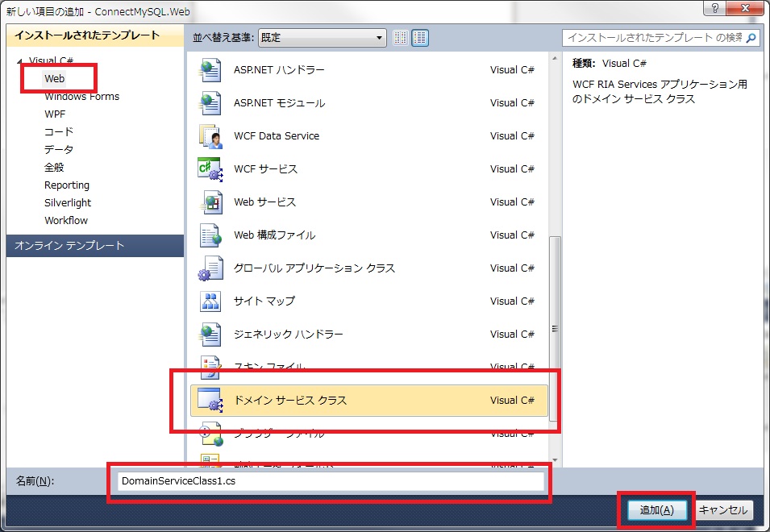770x532 pixels.
Task: Select the WCF サービス template name
Action: click(x=265, y=169)
